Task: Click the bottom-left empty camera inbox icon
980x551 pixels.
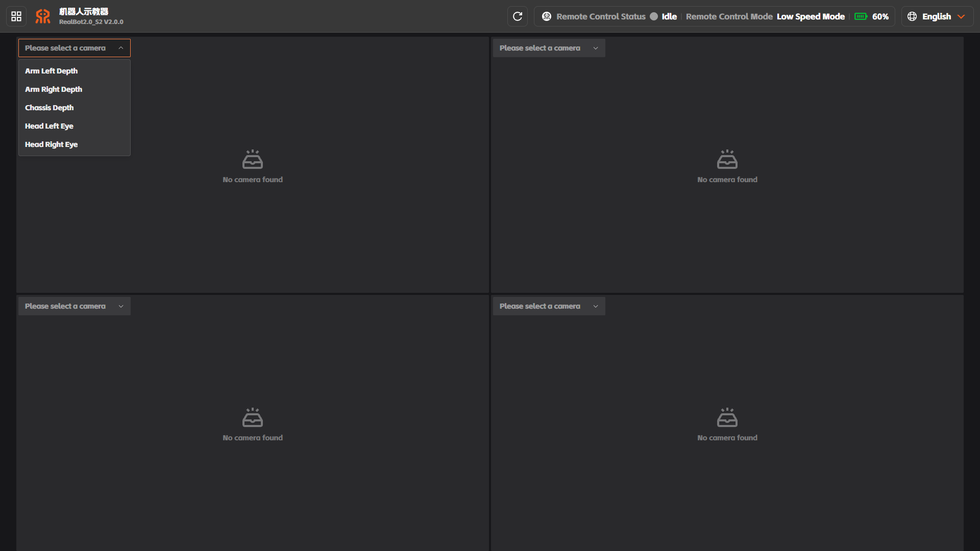Action: coord(253,417)
